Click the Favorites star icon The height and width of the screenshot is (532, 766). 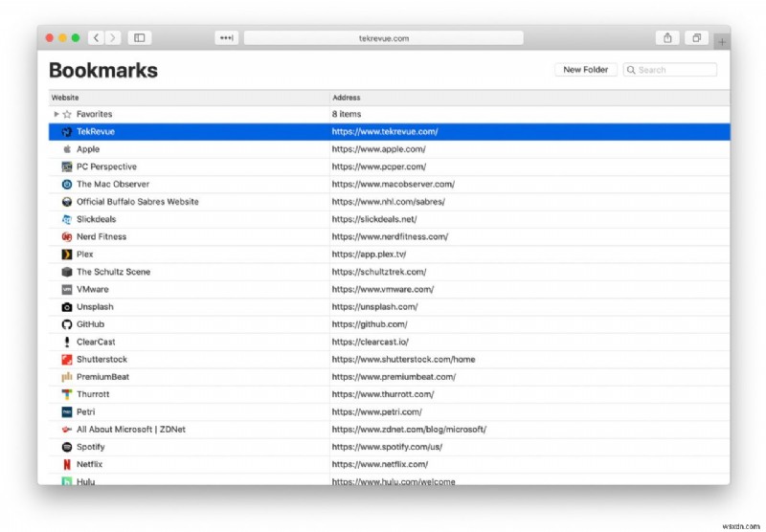(67, 114)
